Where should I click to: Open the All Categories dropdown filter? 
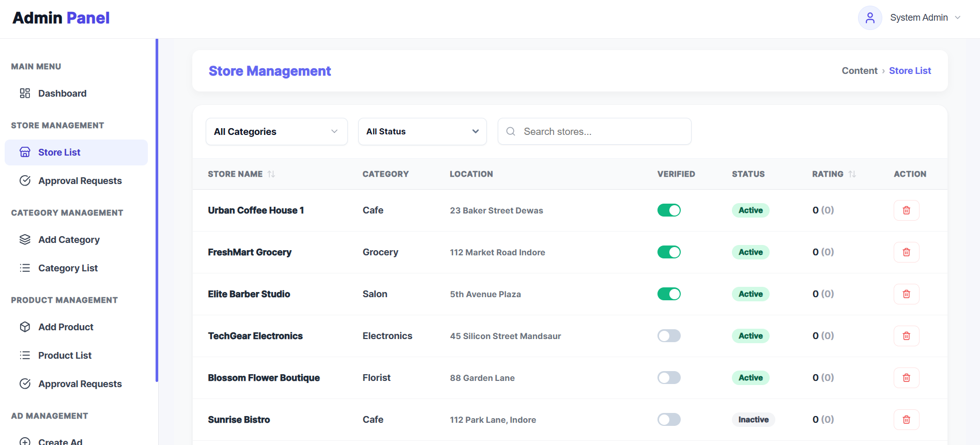coord(277,132)
